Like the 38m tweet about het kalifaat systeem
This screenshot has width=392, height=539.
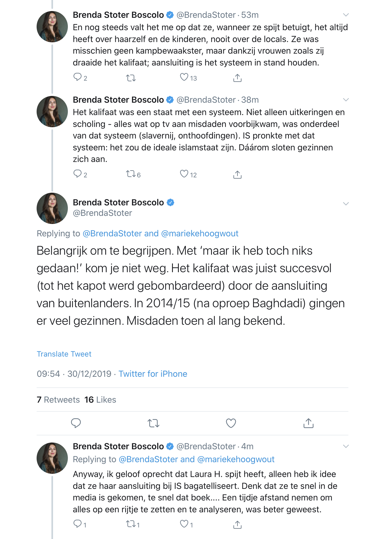(x=184, y=175)
